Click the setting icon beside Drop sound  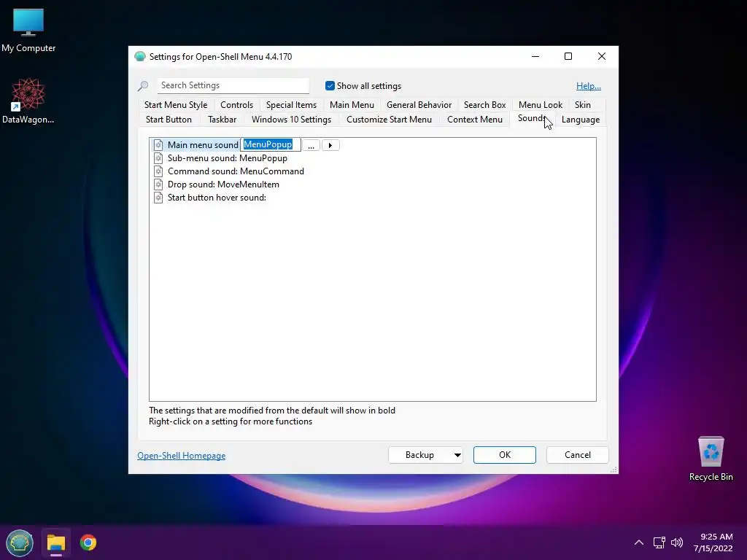coord(158,184)
